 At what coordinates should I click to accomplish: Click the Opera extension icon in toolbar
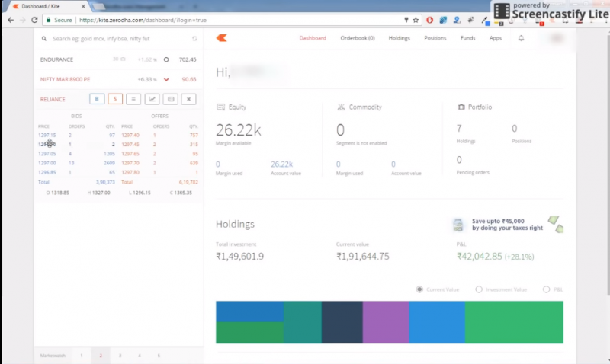point(429,20)
